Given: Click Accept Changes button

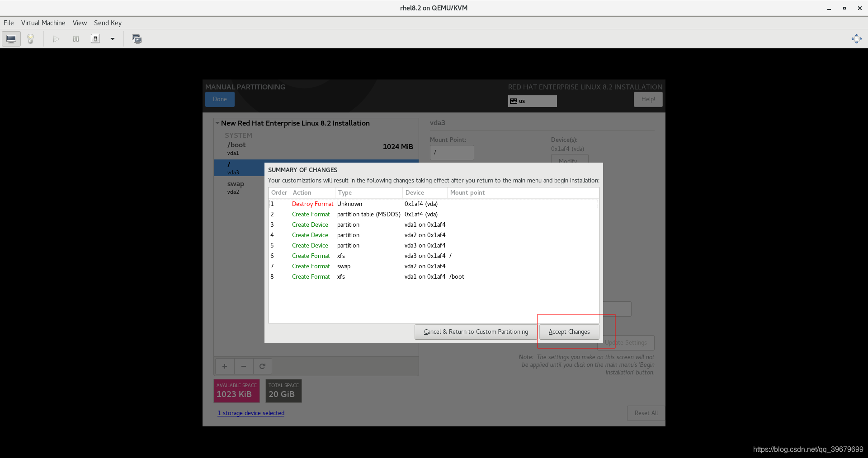Looking at the screenshot, I should pyautogui.click(x=569, y=332).
